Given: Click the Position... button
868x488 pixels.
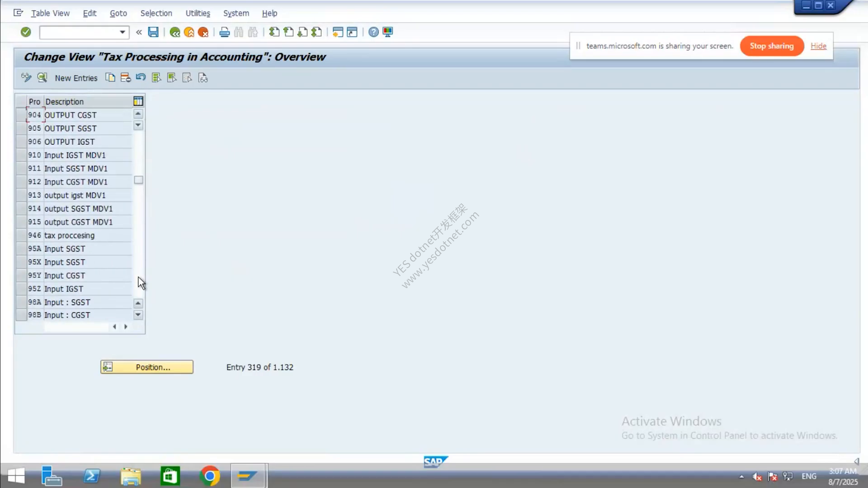Looking at the screenshot, I should click(147, 367).
